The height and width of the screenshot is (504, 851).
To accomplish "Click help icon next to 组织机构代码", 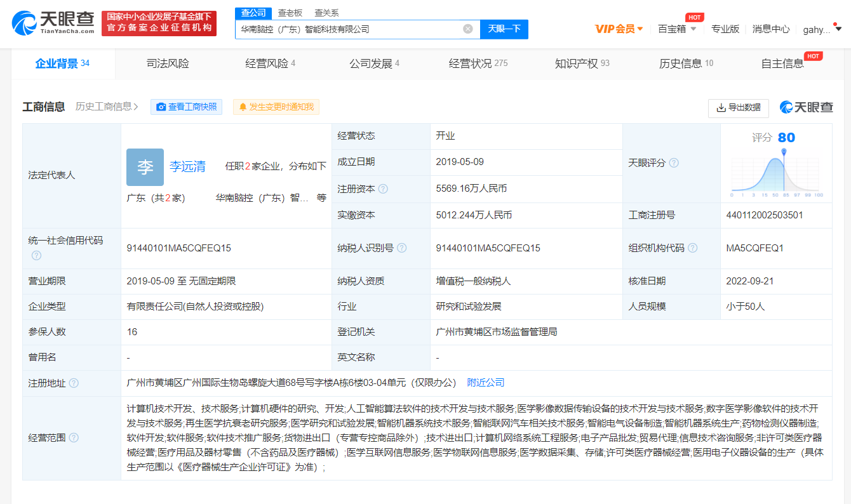I will coord(692,248).
